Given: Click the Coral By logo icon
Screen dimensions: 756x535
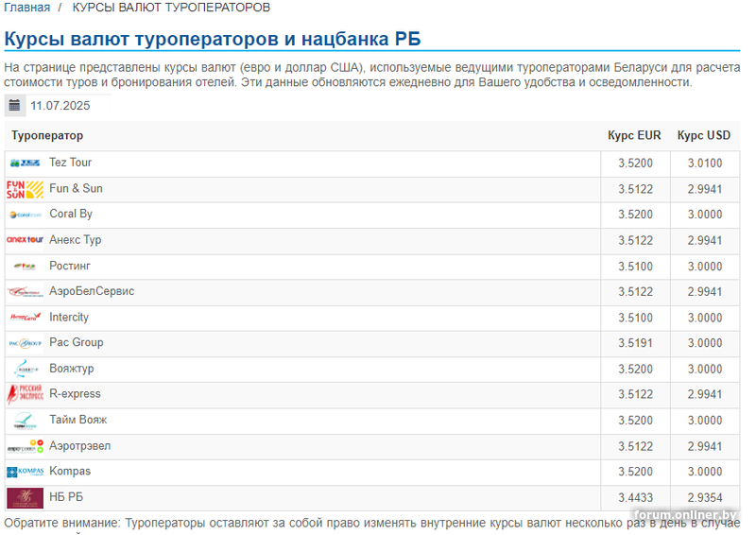Looking at the screenshot, I should click(x=26, y=215).
